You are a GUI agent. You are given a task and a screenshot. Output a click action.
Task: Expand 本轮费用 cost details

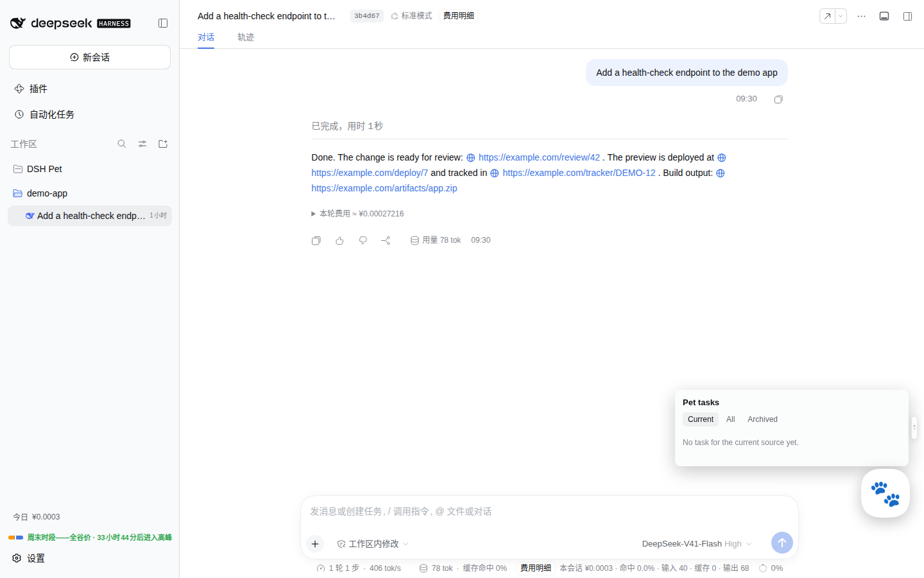click(357, 214)
